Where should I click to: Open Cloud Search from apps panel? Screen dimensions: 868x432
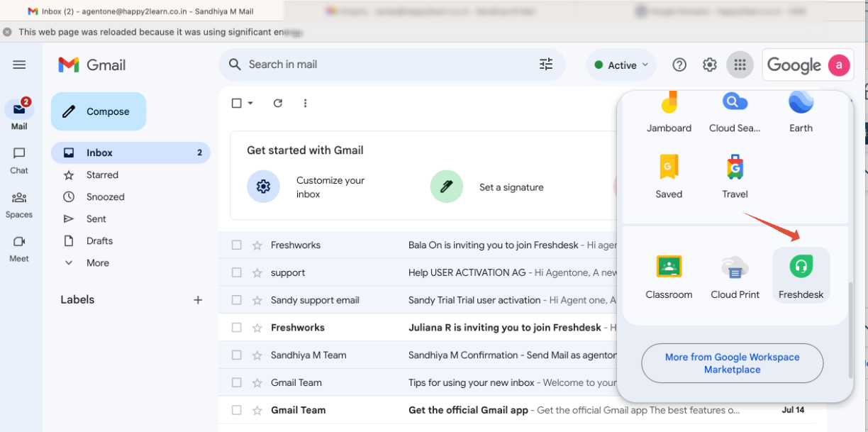coord(735,113)
